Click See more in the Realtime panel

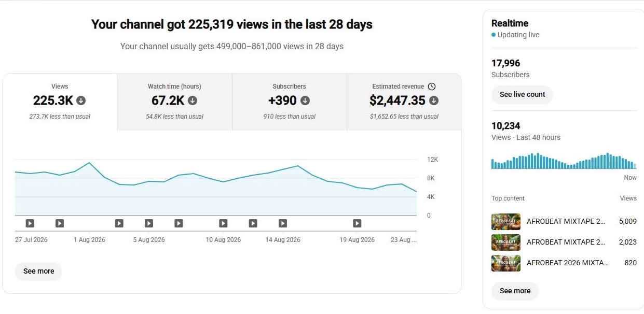[x=515, y=291]
